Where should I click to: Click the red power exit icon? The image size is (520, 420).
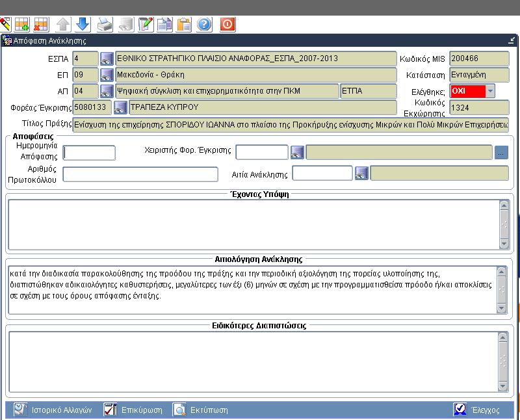click(x=228, y=24)
